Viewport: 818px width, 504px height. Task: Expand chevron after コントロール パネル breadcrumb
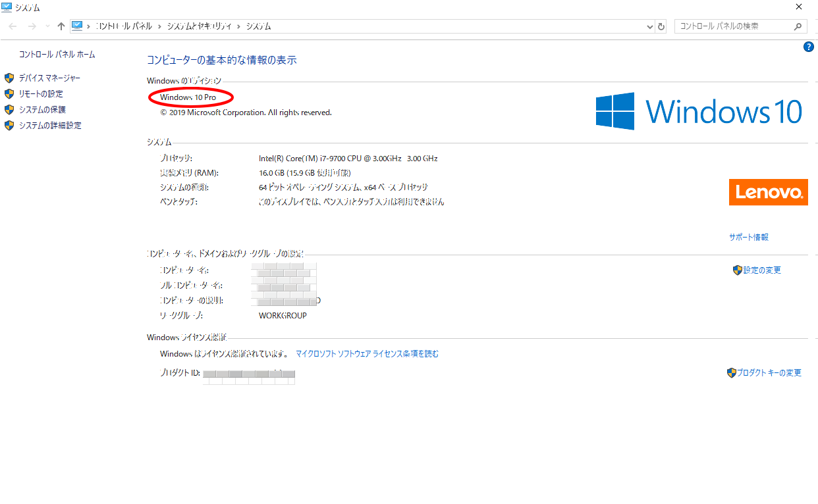tap(159, 26)
